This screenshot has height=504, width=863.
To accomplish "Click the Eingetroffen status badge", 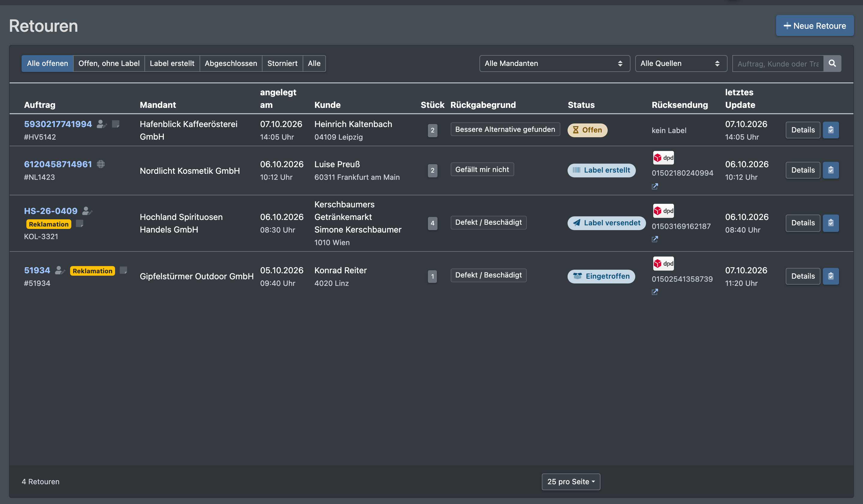I will point(601,276).
